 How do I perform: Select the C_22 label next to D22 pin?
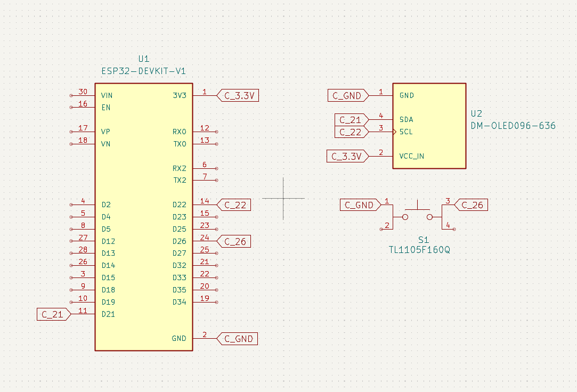click(235, 205)
